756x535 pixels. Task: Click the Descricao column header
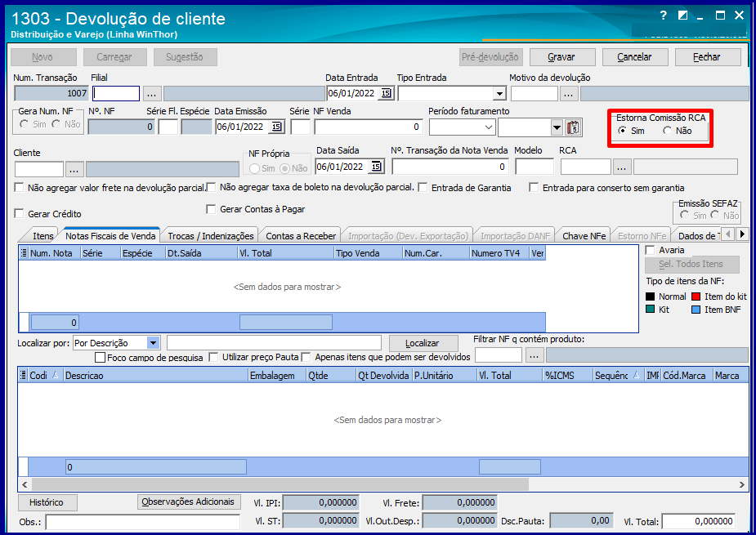pyautogui.click(x=156, y=376)
